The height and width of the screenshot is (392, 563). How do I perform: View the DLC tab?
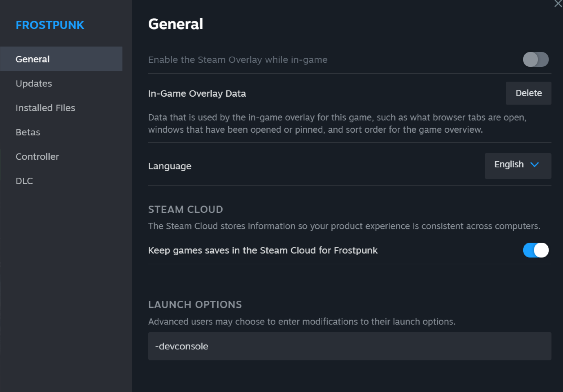(24, 181)
